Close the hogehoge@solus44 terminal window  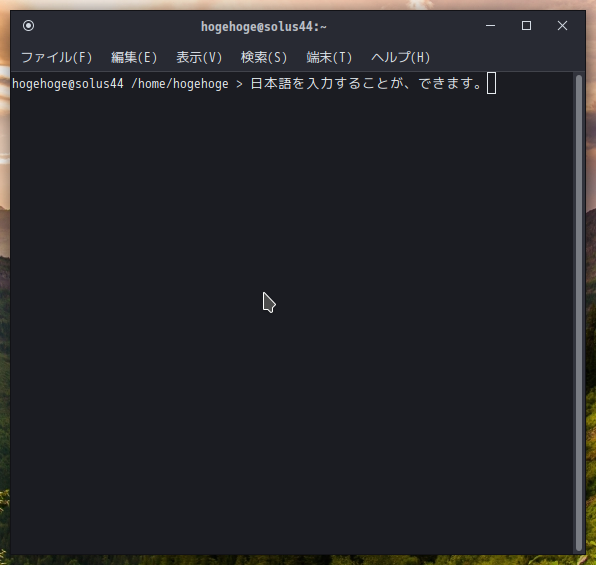click(562, 26)
